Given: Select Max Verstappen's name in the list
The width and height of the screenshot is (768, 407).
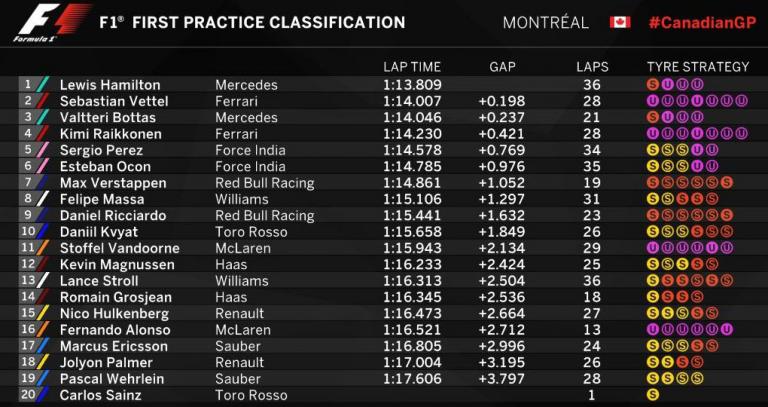Looking at the screenshot, I should point(111,183).
